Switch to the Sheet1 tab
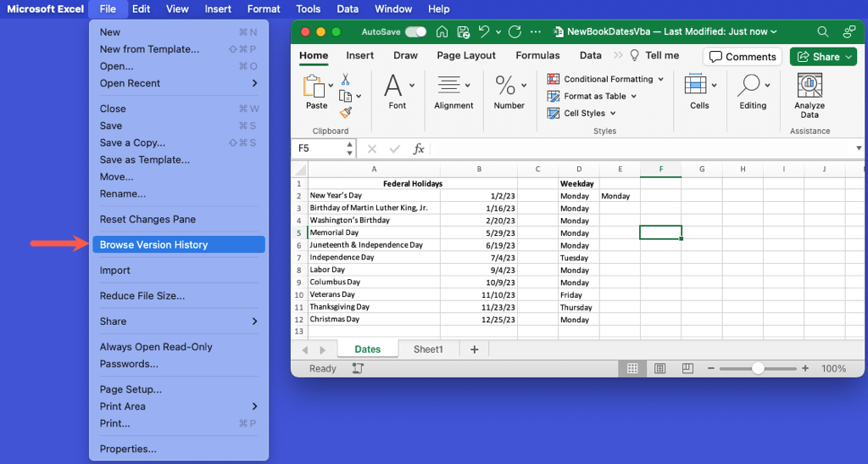The image size is (868, 464). pos(428,349)
